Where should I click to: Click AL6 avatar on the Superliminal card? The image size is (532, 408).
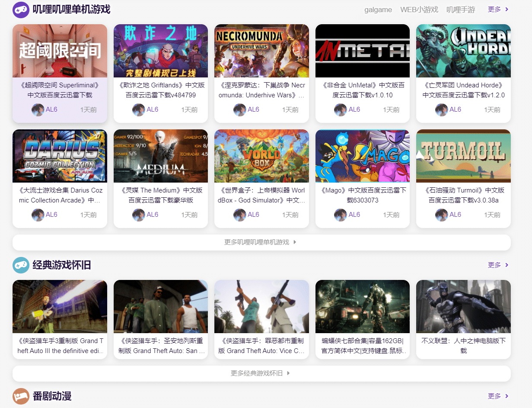(38, 110)
